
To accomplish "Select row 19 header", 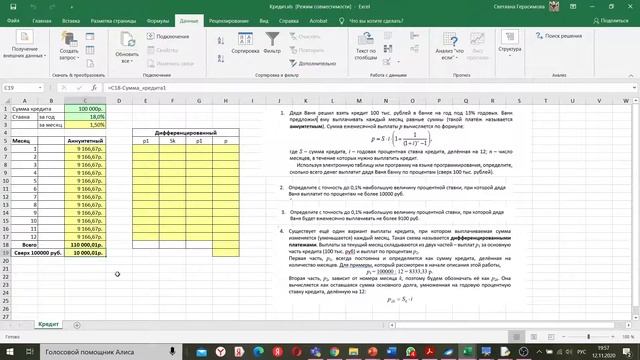I will pyautogui.click(x=5, y=253).
